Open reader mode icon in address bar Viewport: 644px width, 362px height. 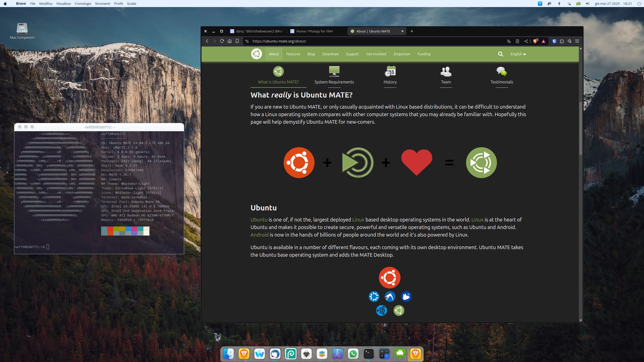click(x=517, y=41)
